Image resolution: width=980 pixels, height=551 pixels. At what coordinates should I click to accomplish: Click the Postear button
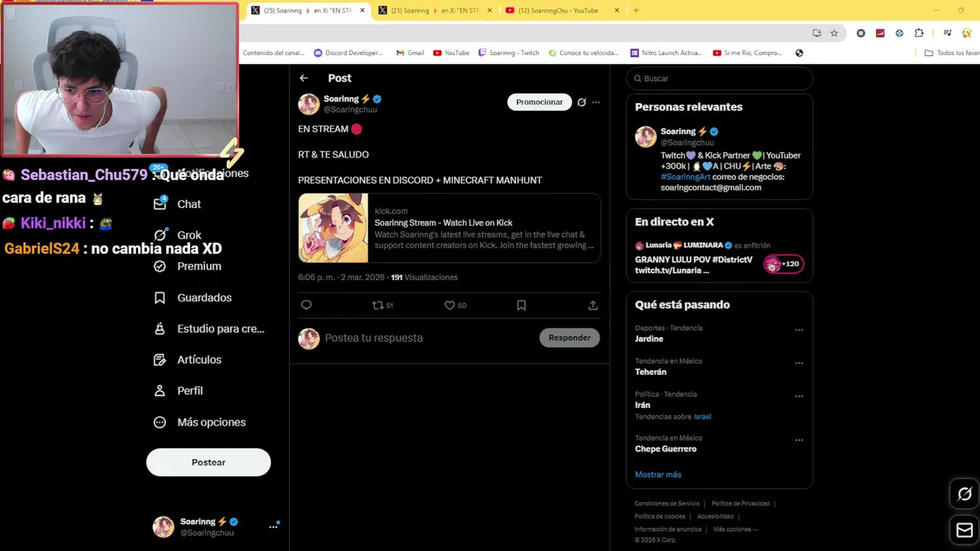click(x=208, y=462)
